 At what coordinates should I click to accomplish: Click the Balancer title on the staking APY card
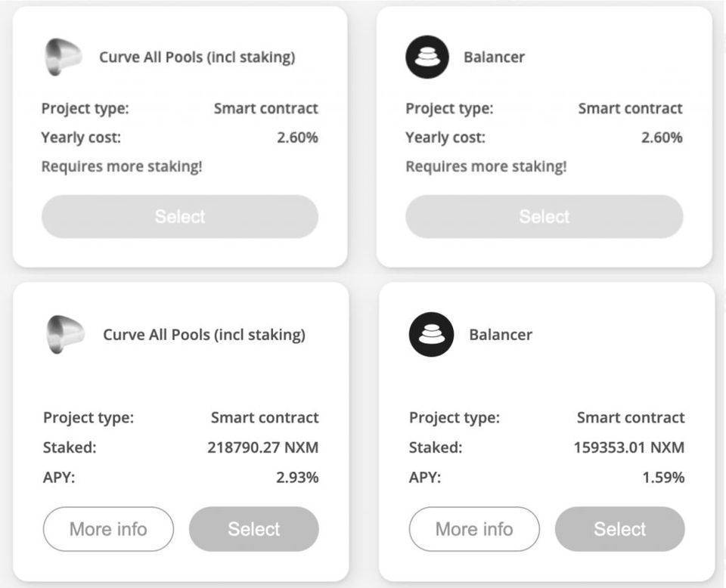pyautogui.click(x=501, y=335)
